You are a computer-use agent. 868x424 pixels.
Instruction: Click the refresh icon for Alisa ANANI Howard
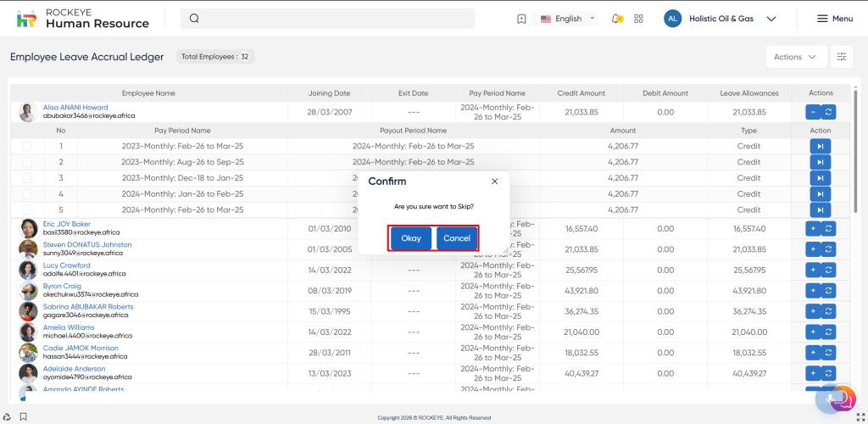[828, 111]
